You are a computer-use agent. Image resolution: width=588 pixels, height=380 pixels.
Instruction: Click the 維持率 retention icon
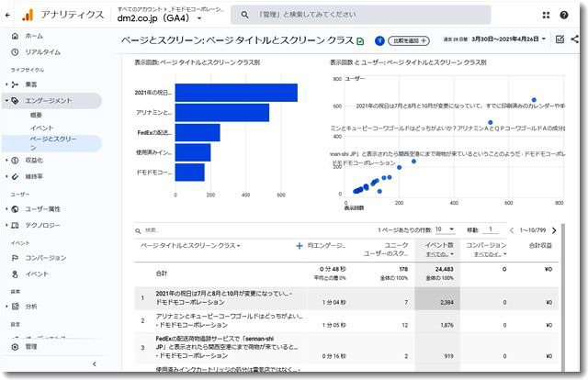click(x=15, y=176)
